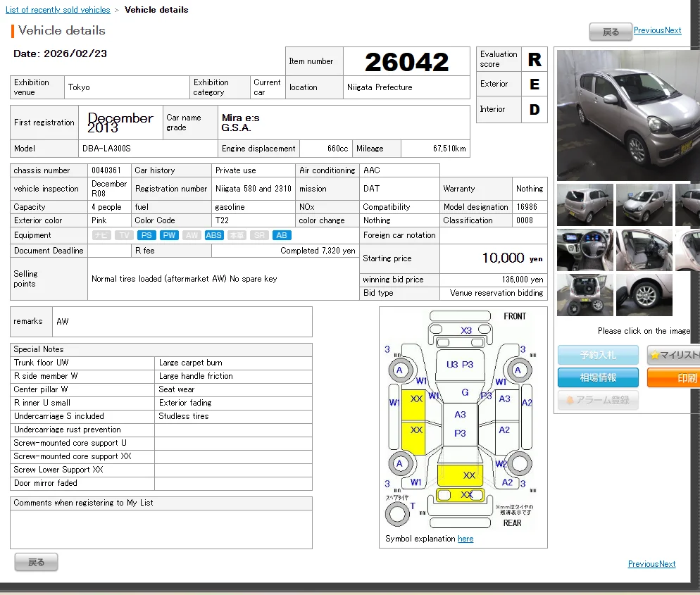This screenshot has height=595, width=700.
Task: Select the mileage value '67,510km'
Action: coord(449,149)
